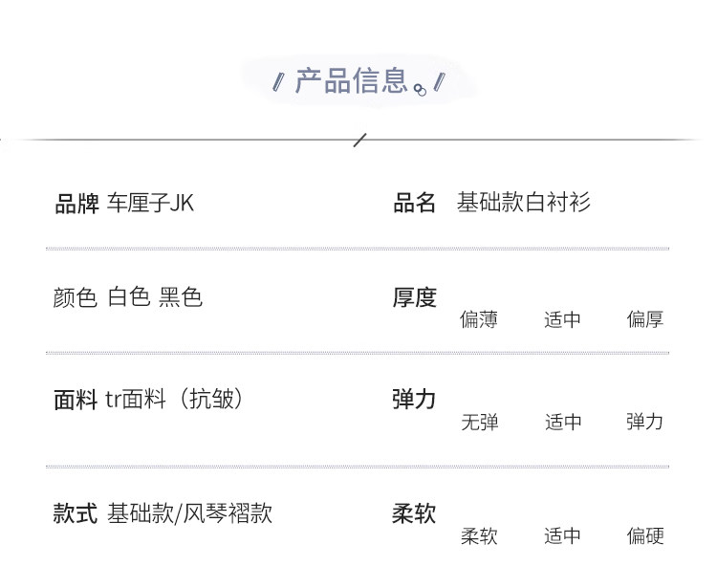Select 适中 in the 柔软 row

[562, 536]
